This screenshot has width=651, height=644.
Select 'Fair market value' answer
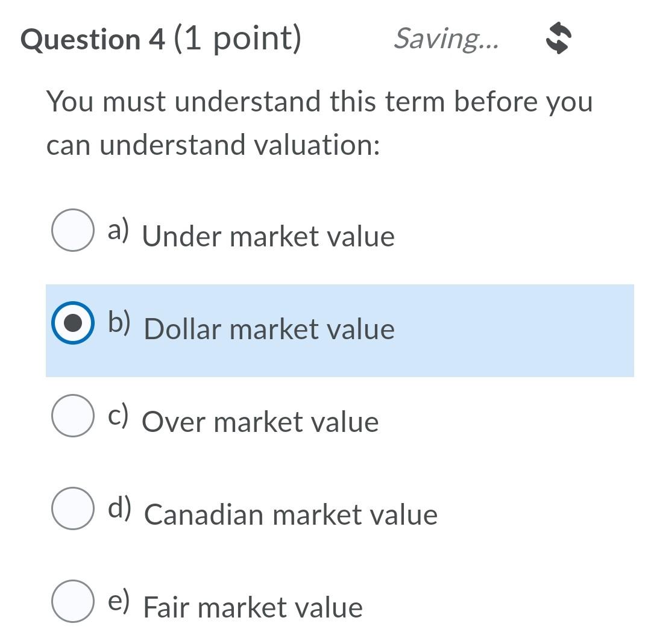pyautogui.click(x=72, y=602)
